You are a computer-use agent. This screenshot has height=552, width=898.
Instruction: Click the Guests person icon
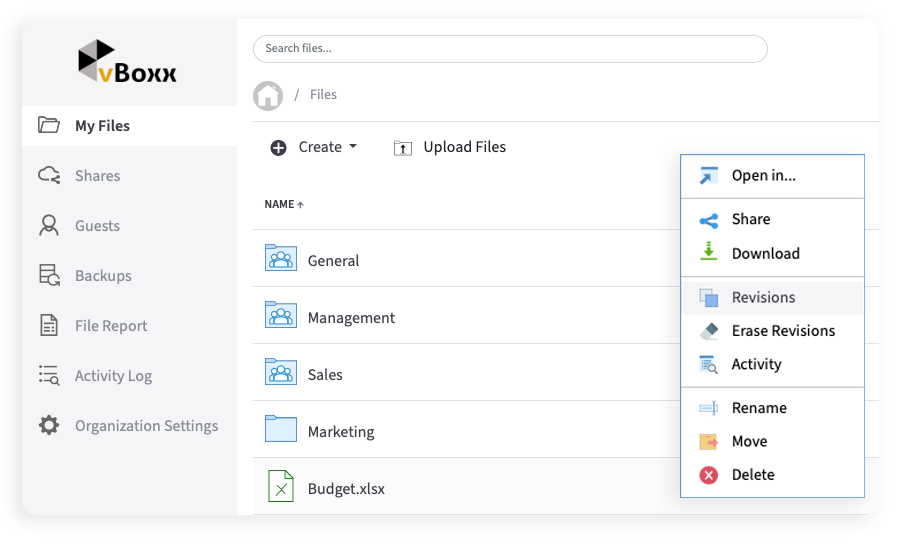coord(49,225)
